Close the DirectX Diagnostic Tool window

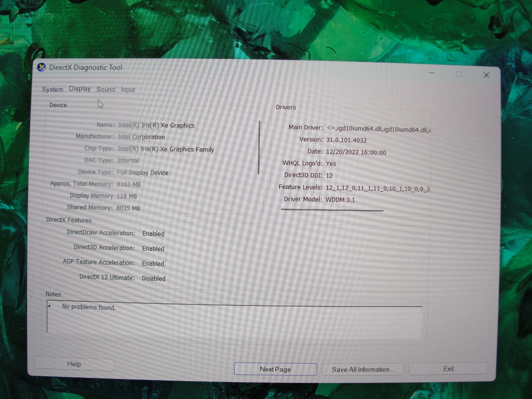(486, 75)
